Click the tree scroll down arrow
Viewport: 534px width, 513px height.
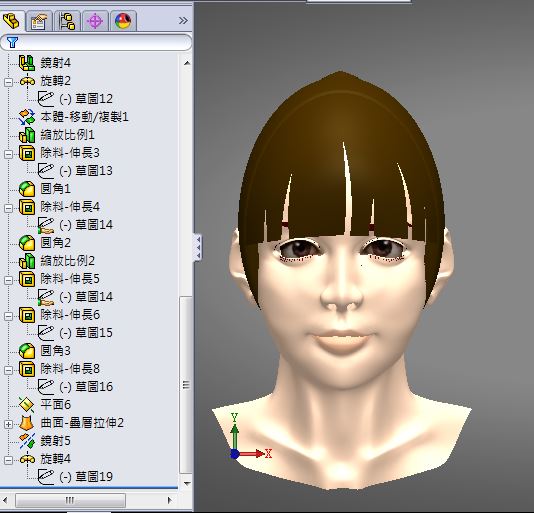187,483
